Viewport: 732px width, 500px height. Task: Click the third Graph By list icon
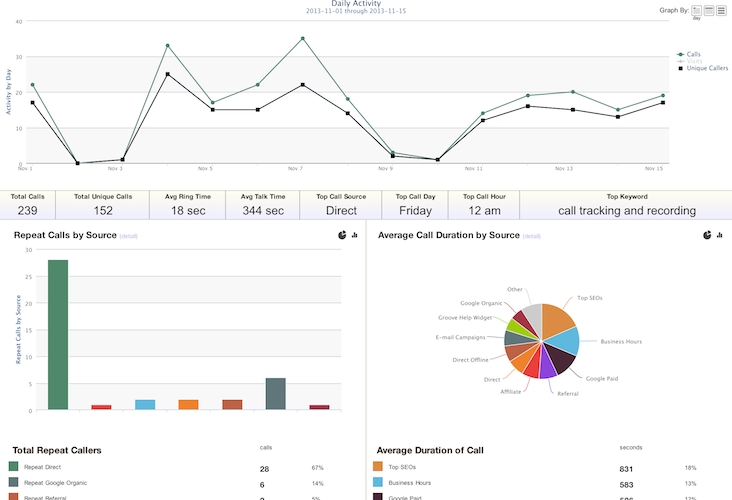(x=721, y=10)
